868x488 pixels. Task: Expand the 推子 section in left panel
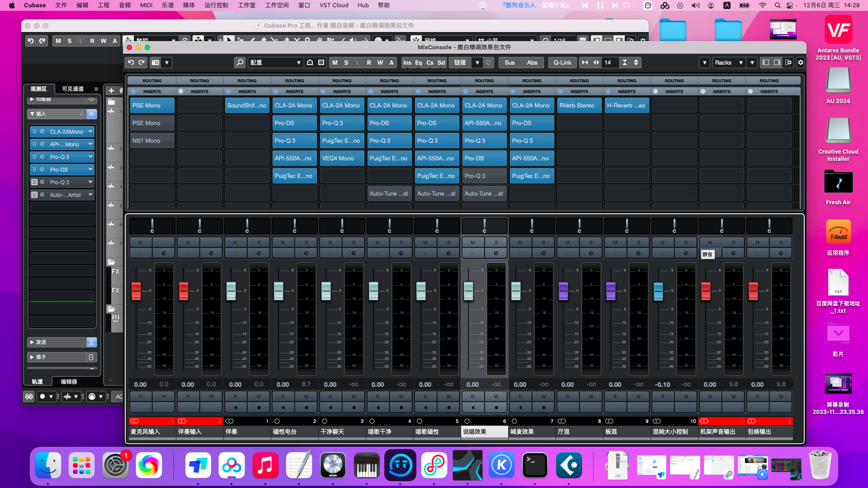[x=33, y=357]
